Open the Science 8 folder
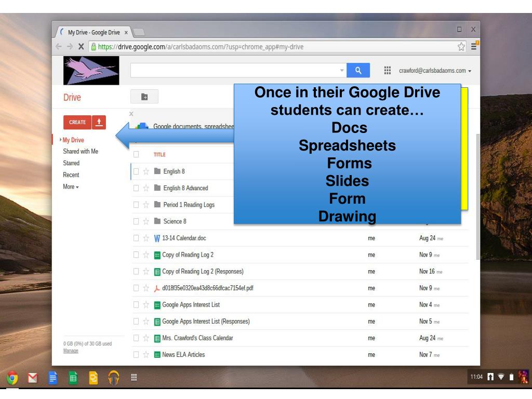 pyautogui.click(x=175, y=221)
